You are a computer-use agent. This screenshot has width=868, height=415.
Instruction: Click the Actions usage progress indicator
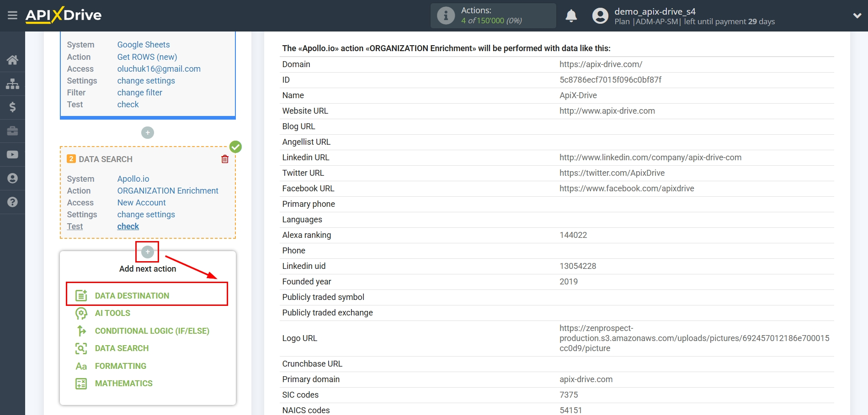[x=493, y=16]
